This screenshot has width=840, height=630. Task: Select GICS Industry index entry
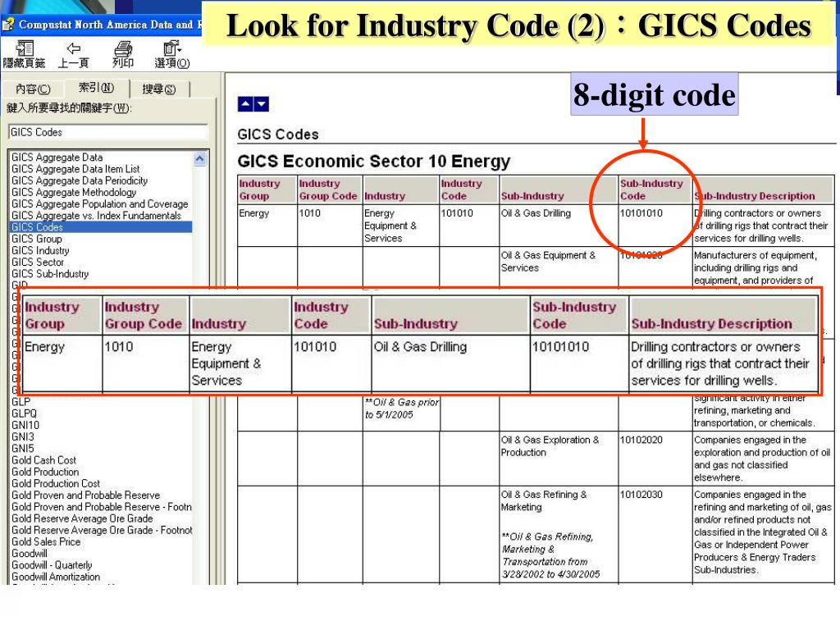click(x=40, y=251)
